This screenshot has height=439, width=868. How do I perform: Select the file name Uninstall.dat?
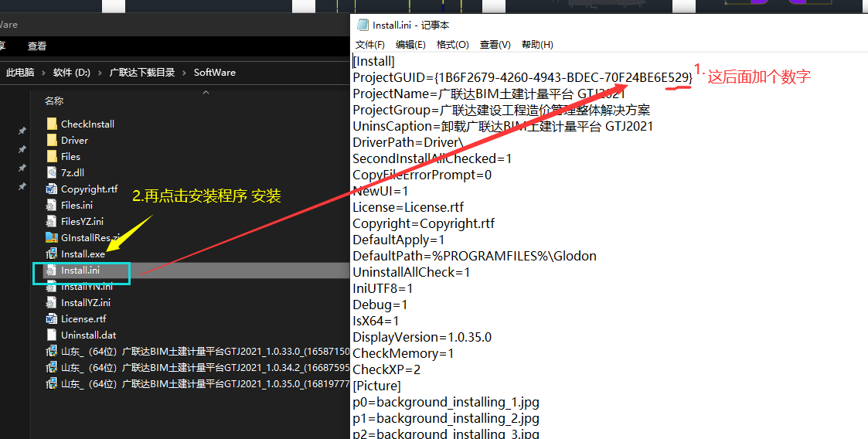[x=89, y=335]
